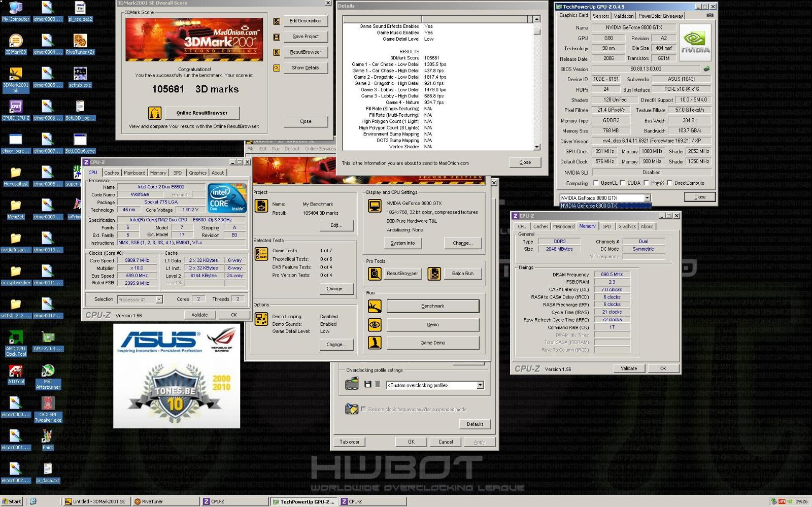
Task: Launch ATITool desktop shortcut
Action: [x=16, y=374]
